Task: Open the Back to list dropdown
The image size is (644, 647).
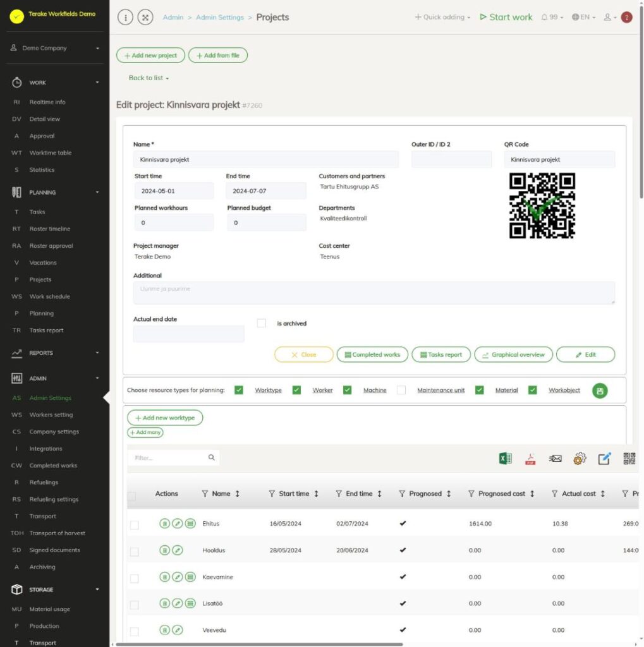Action: 149,78
